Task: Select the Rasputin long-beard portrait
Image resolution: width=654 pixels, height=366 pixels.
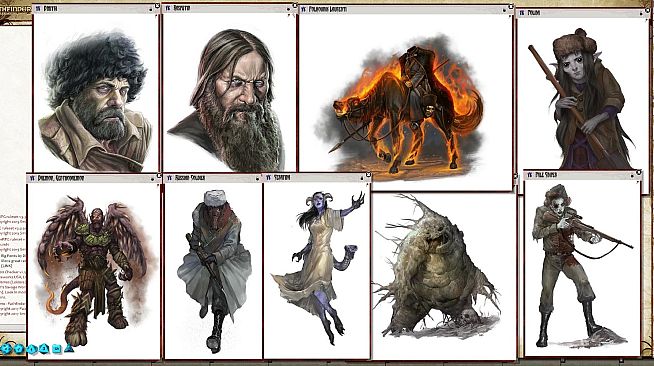Action: point(227,100)
